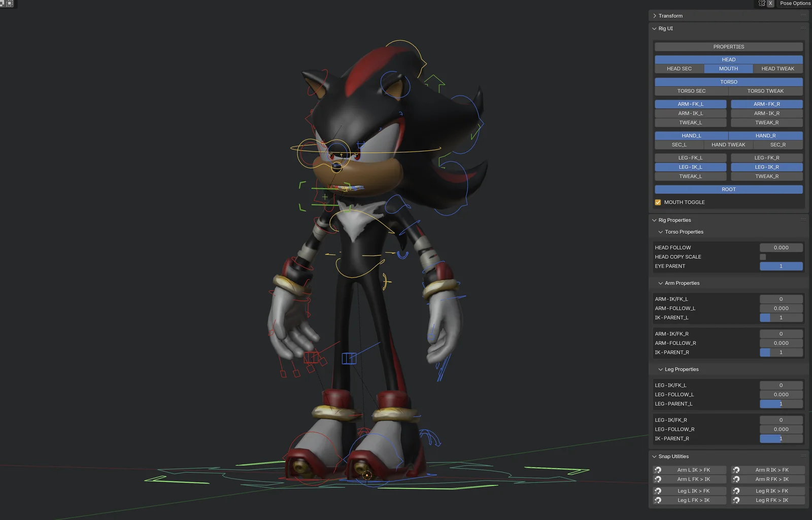
Task: Uncheck the MOUTH TOGGLE checkbox
Action: [658, 202]
